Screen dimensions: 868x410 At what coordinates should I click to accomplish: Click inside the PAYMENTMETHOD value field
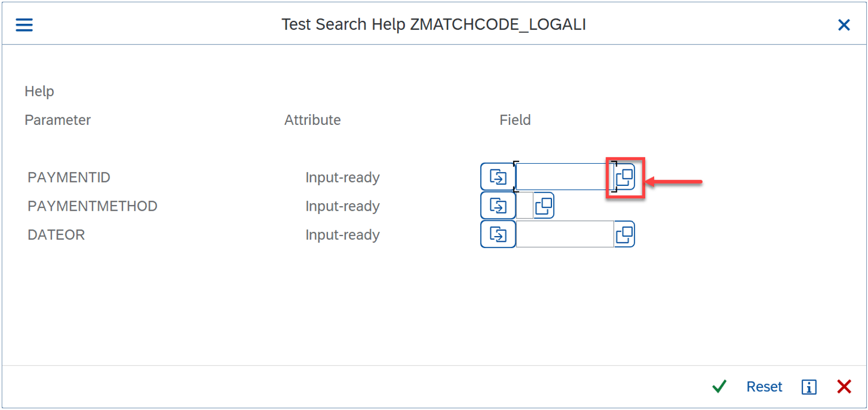point(525,205)
